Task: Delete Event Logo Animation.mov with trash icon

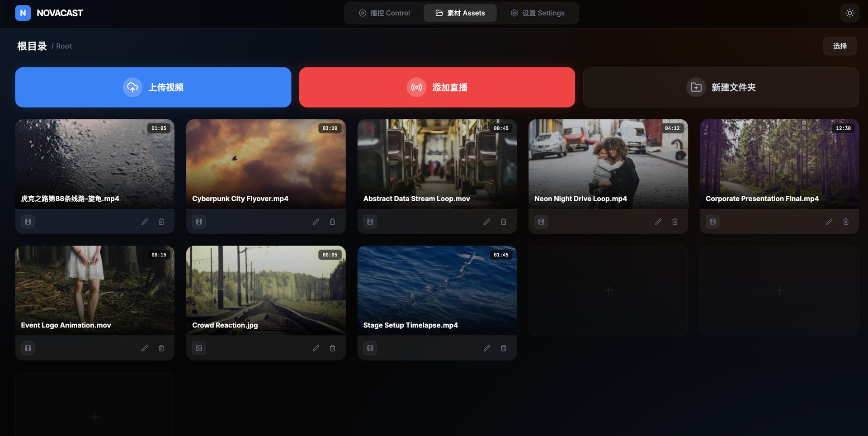Action: pyautogui.click(x=161, y=348)
